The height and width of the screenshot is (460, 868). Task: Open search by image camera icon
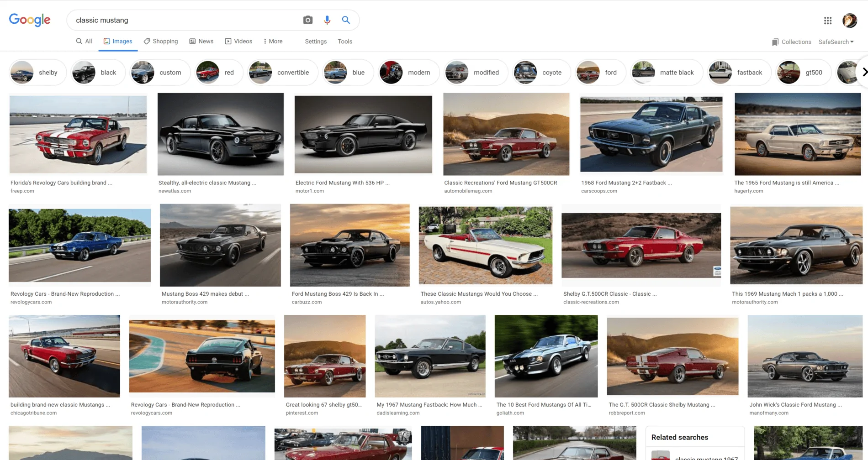(308, 20)
